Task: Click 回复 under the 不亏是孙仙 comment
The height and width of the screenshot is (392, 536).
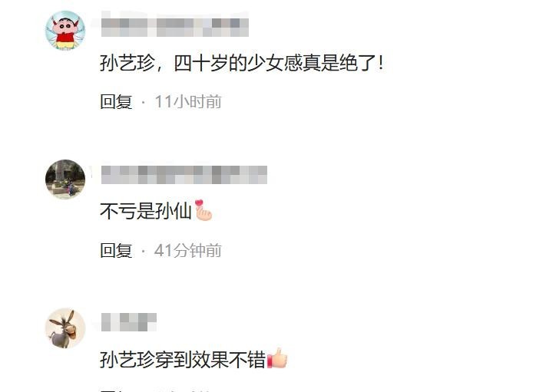Action: [116, 250]
